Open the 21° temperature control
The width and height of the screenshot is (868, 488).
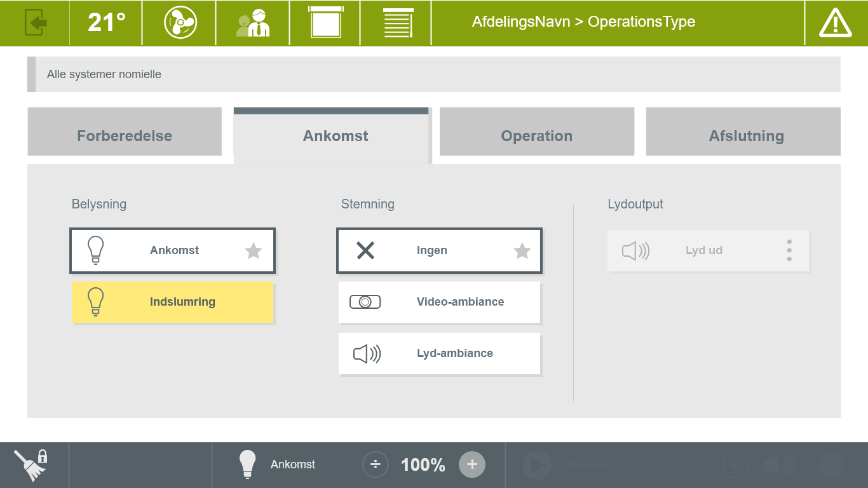pyautogui.click(x=106, y=23)
